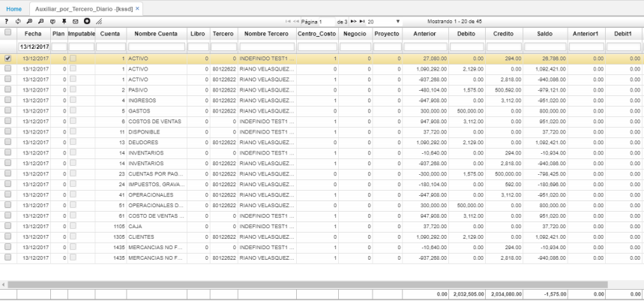
Task: Check the row checkbox for PASIVO account
Action: click(x=7, y=89)
